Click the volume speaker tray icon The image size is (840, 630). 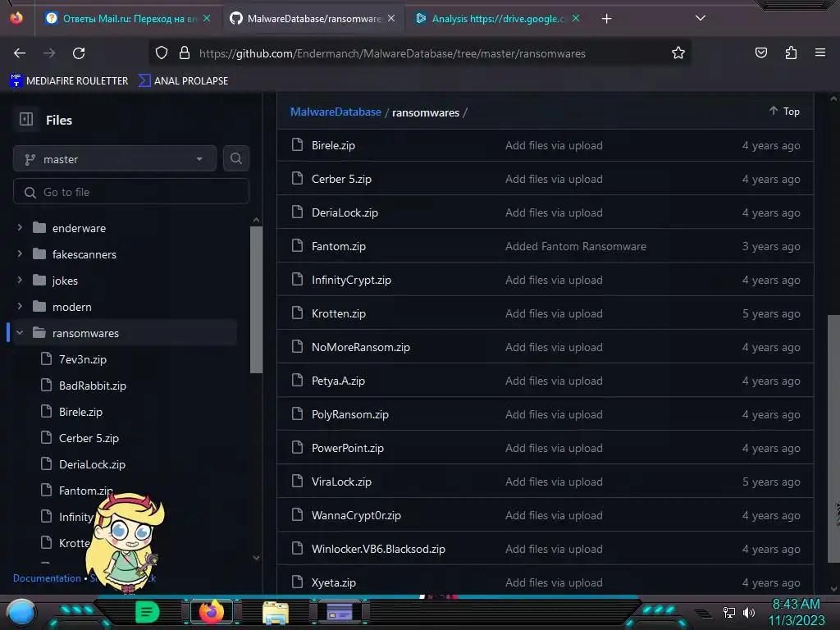[x=749, y=612]
